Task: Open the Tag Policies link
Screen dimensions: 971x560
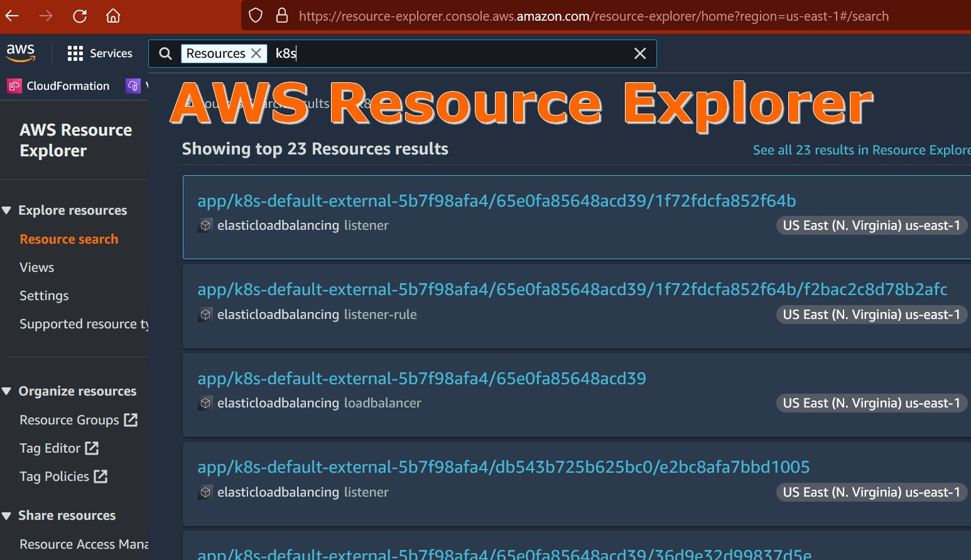Action: (x=54, y=477)
